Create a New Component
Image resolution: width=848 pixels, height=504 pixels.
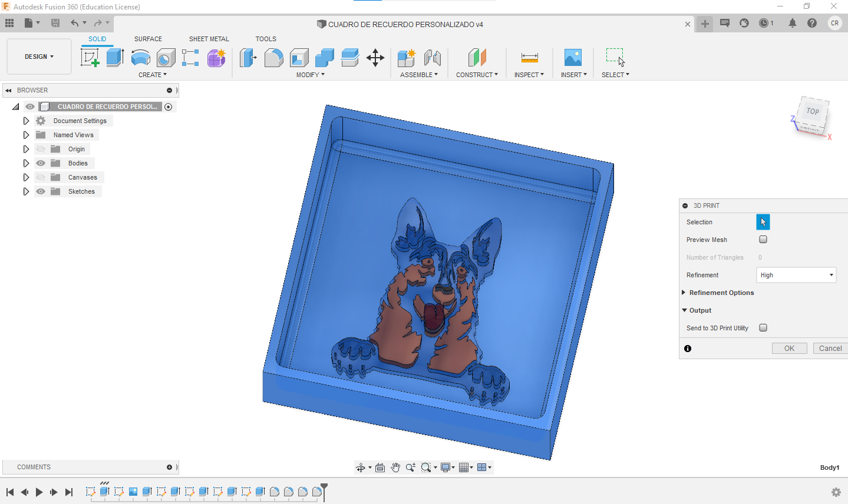(x=406, y=58)
